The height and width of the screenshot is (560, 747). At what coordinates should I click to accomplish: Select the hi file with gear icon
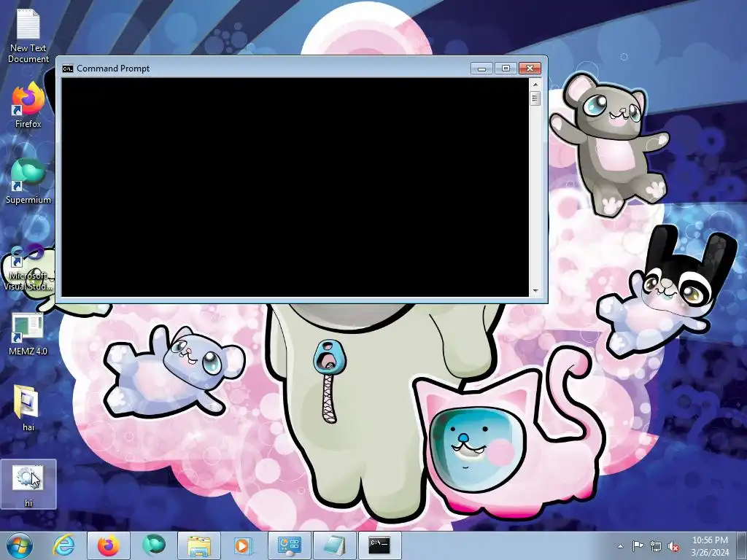tap(28, 484)
